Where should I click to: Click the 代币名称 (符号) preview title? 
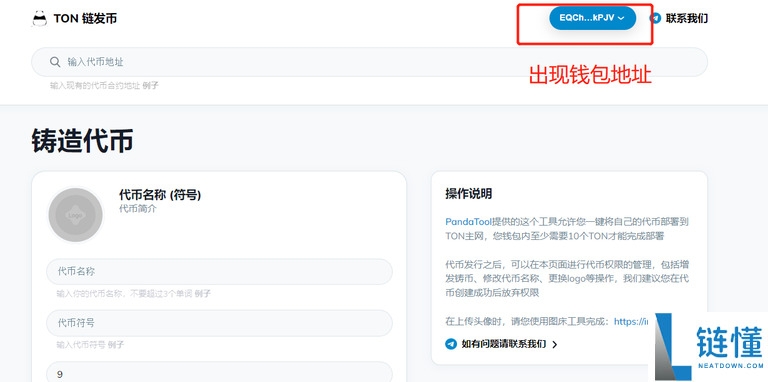[160, 195]
